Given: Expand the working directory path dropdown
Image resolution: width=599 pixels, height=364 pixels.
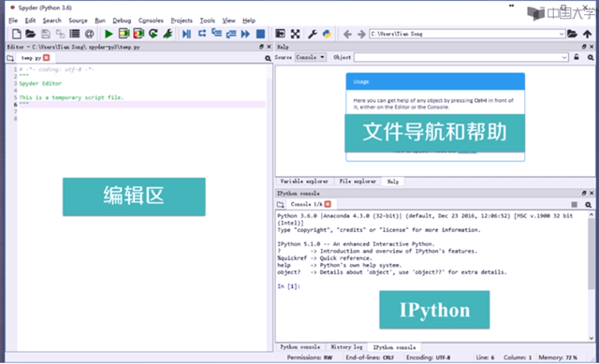Looking at the screenshot, I should tap(562, 34).
